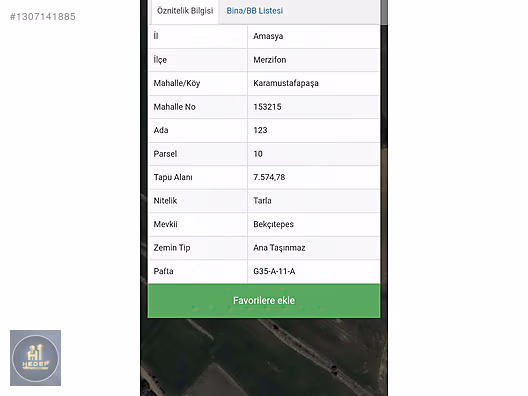Image resolution: width=528 pixels, height=396 pixels.
Task: Click the value Amasya
Action: coord(268,36)
